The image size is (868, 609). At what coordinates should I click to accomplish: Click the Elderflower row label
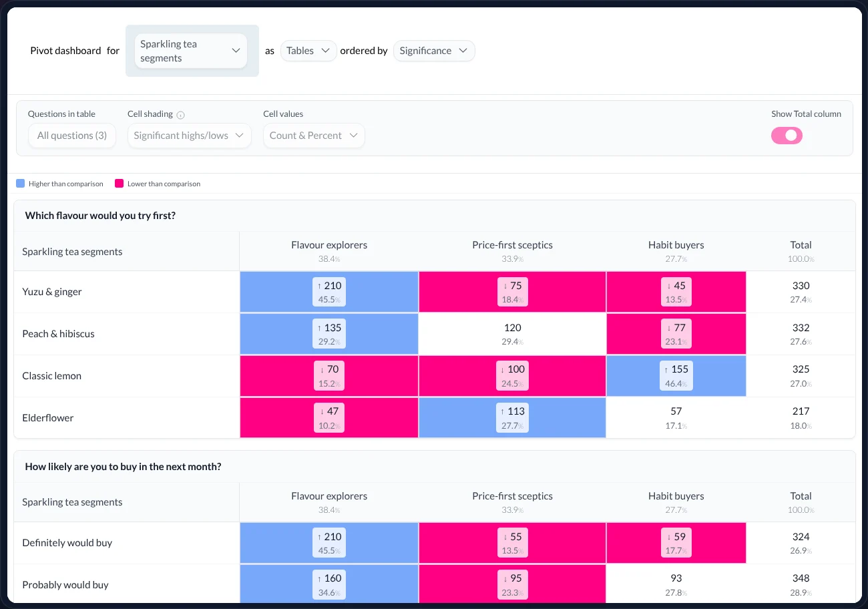click(48, 418)
